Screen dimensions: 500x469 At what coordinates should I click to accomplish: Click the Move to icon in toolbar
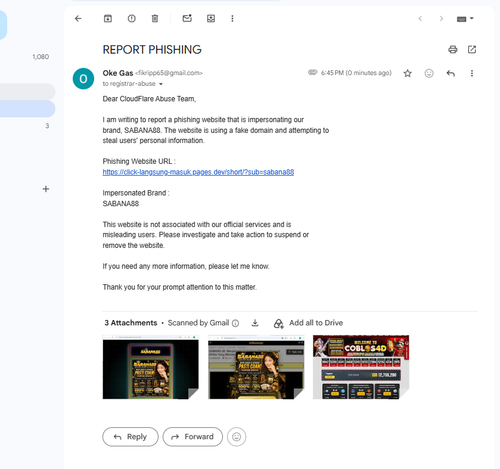pos(211,19)
